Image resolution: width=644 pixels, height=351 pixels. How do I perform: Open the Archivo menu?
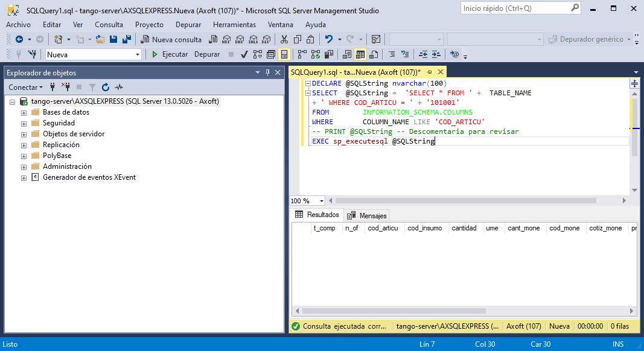point(18,25)
